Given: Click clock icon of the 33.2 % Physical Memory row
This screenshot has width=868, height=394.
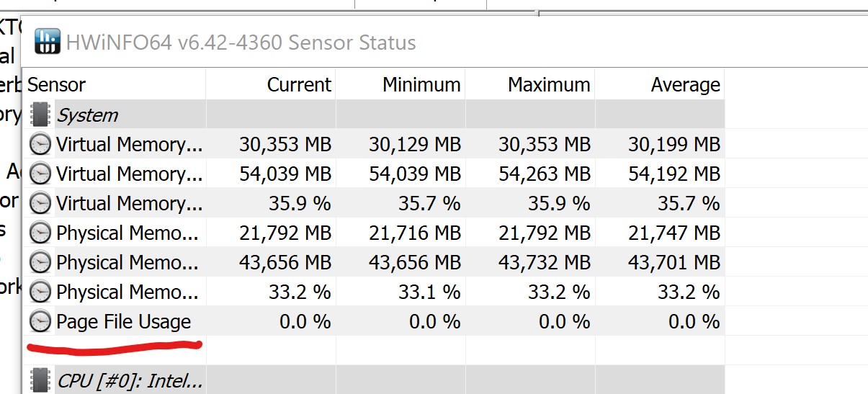Looking at the screenshot, I should (x=40, y=292).
